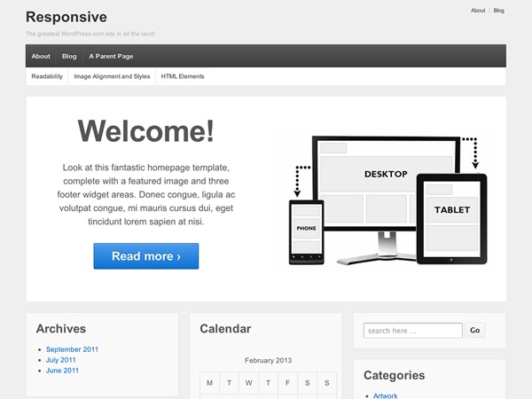Image resolution: width=532 pixels, height=399 pixels.
Task: Click the M weekday calendar header
Action: point(209,383)
